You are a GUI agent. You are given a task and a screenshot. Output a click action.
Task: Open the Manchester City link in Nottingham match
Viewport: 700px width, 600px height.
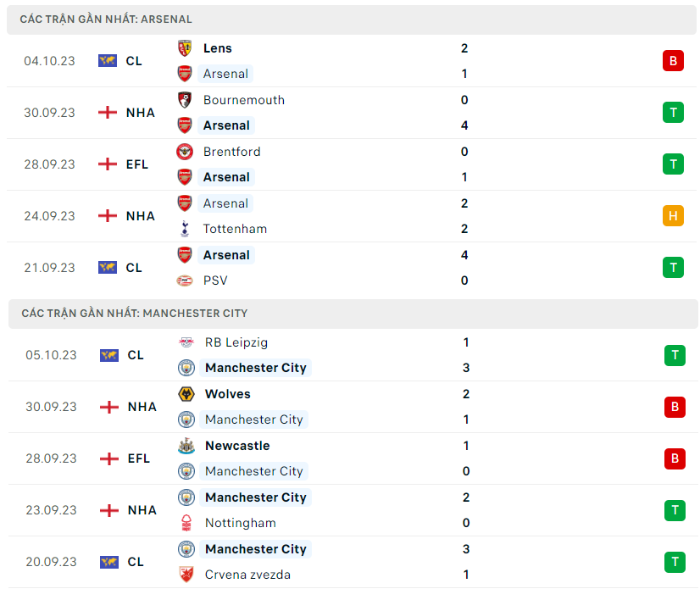pyautogui.click(x=255, y=497)
